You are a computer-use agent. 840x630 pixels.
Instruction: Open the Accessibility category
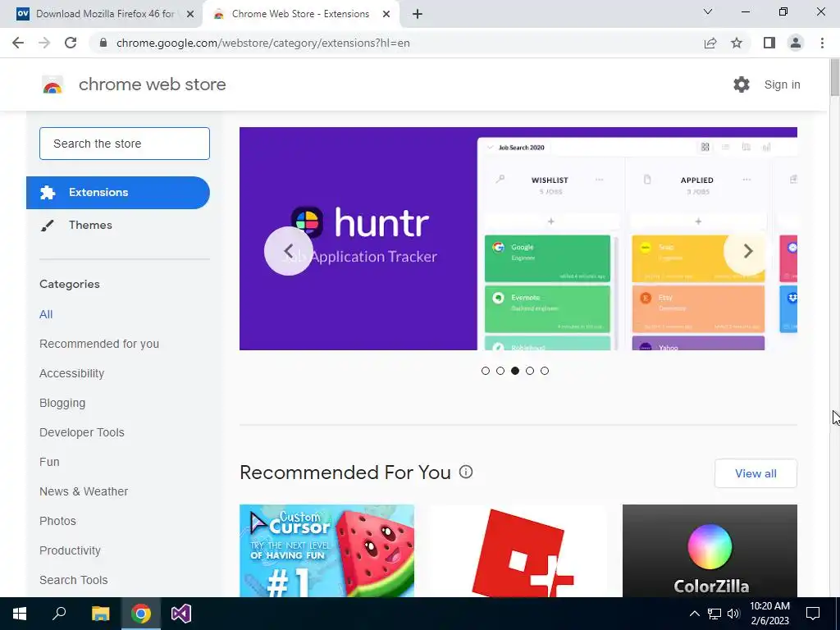(x=72, y=373)
